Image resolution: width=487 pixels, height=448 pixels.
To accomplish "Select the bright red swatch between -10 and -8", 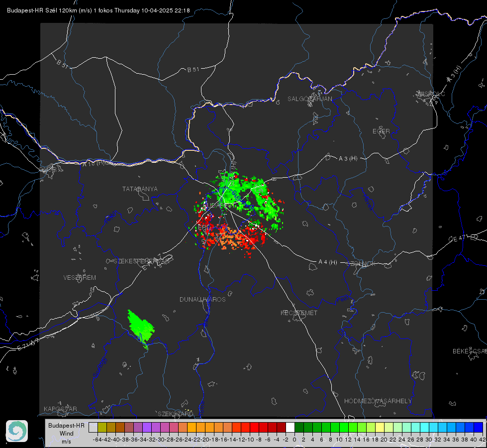I will click(x=254, y=427).
